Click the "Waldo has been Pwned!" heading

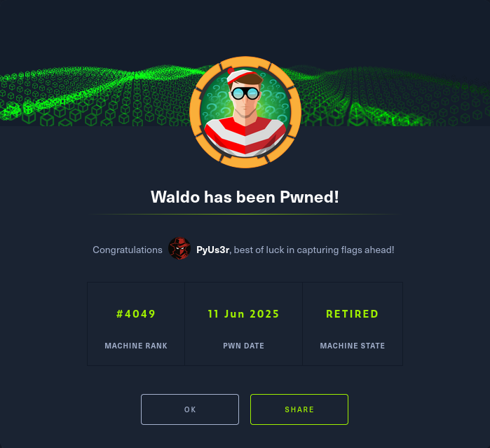coord(245,197)
